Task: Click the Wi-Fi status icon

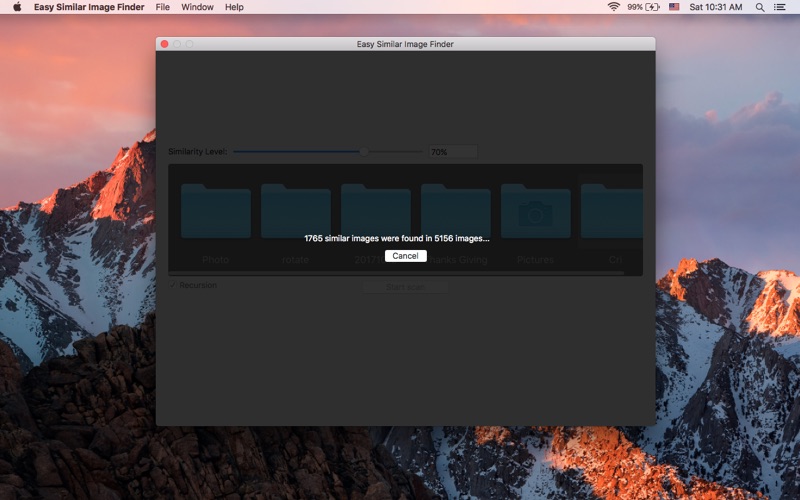Action: 613,7
